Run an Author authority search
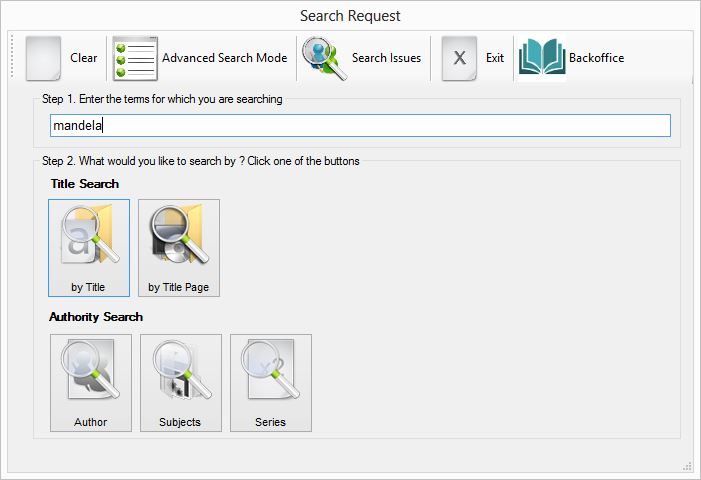701x480 pixels. tap(91, 383)
